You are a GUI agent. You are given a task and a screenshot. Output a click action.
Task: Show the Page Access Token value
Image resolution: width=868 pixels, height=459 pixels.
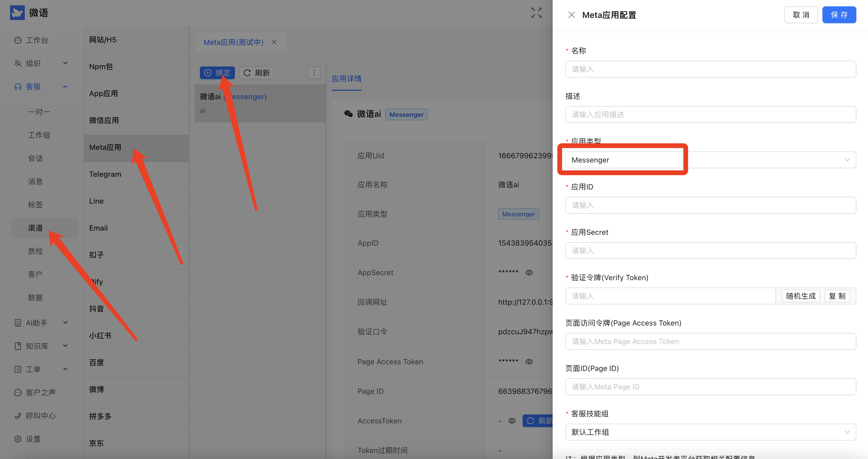pyautogui.click(x=529, y=362)
